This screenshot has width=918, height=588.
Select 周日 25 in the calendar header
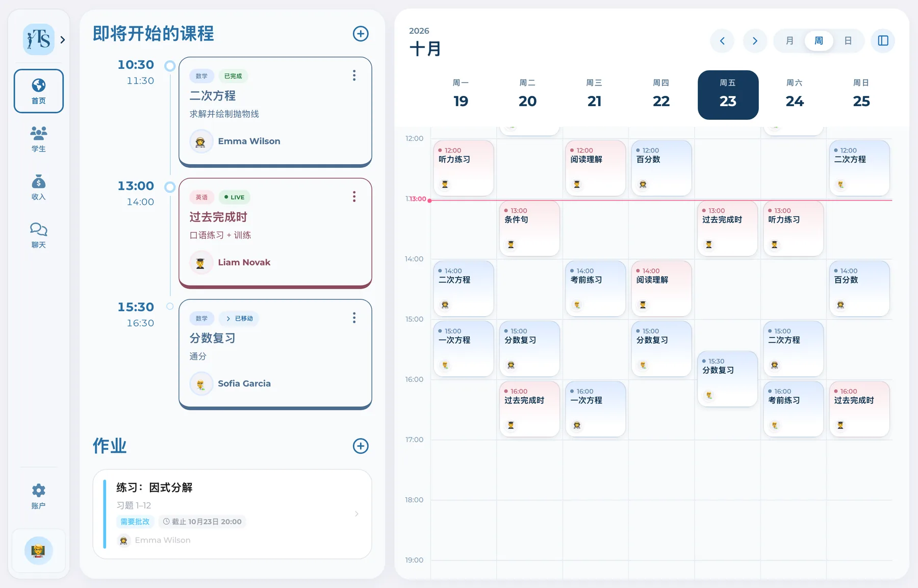[861, 94]
